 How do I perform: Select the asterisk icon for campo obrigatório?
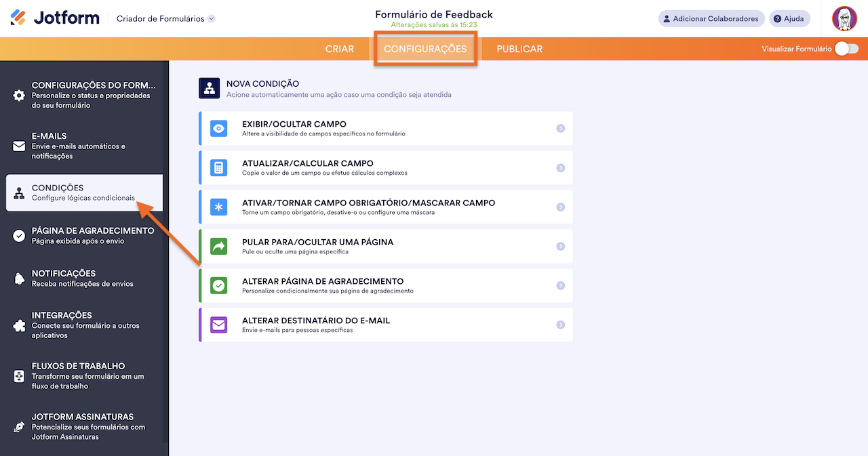[218, 206]
